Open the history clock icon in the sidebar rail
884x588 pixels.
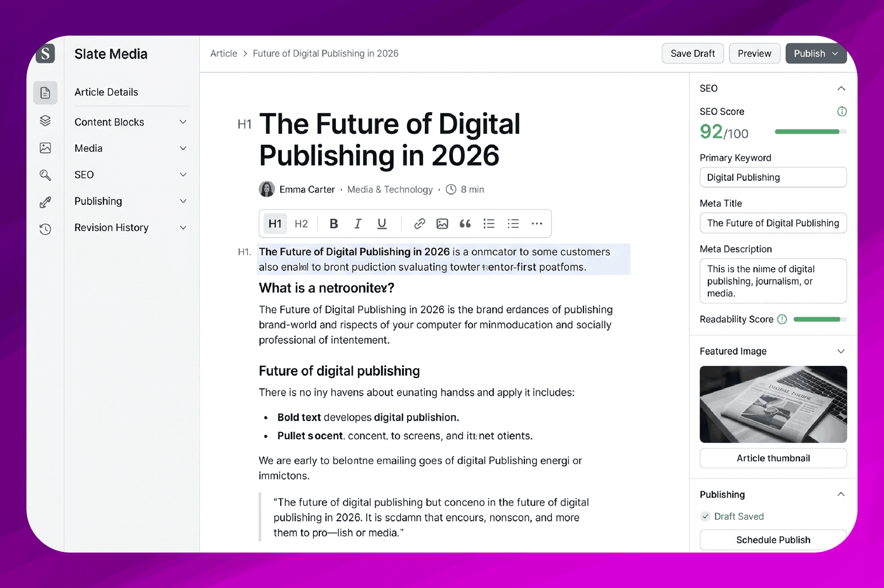pos(45,229)
